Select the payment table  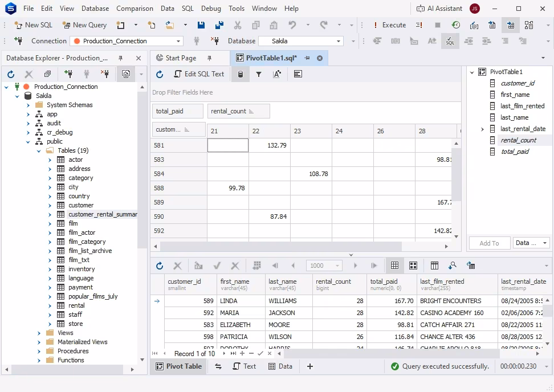pyautogui.click(x=80, y=288)
